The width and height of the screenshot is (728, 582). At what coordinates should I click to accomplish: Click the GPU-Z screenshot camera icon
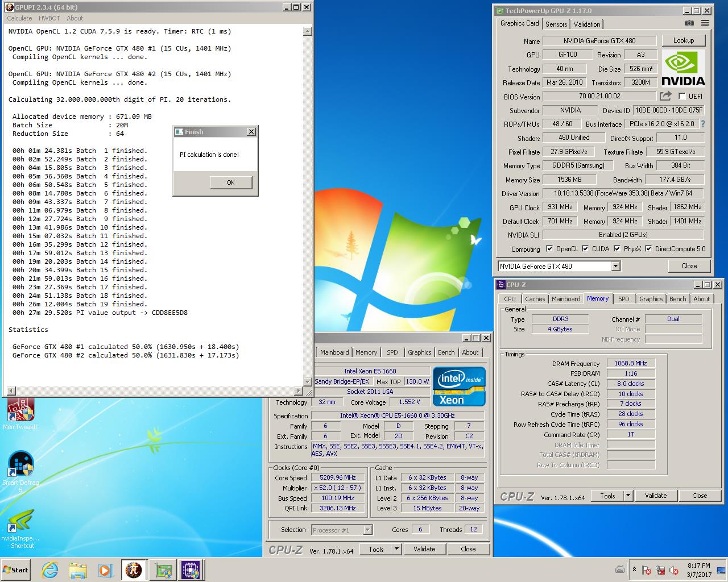point(689,23)
